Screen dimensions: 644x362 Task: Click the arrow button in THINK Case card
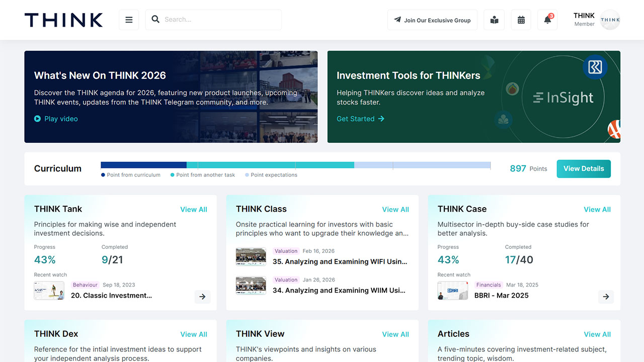pos(606,297)
